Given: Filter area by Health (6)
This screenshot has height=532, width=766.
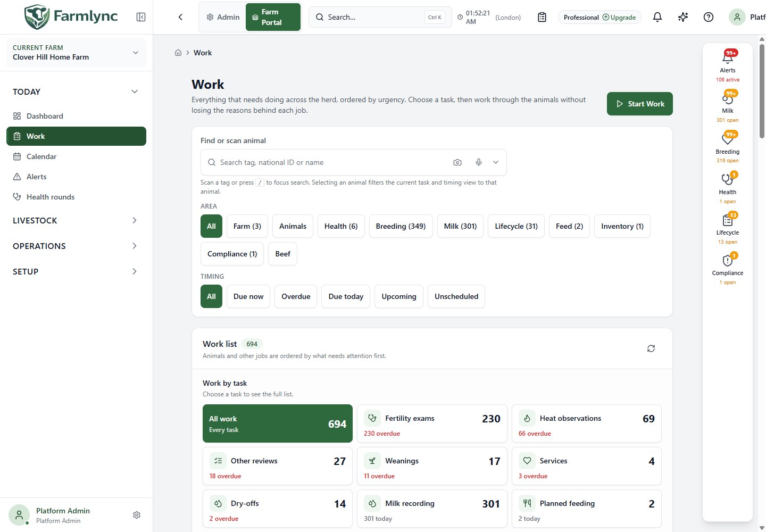Looking at the screenshot, I should coord(341,226).
